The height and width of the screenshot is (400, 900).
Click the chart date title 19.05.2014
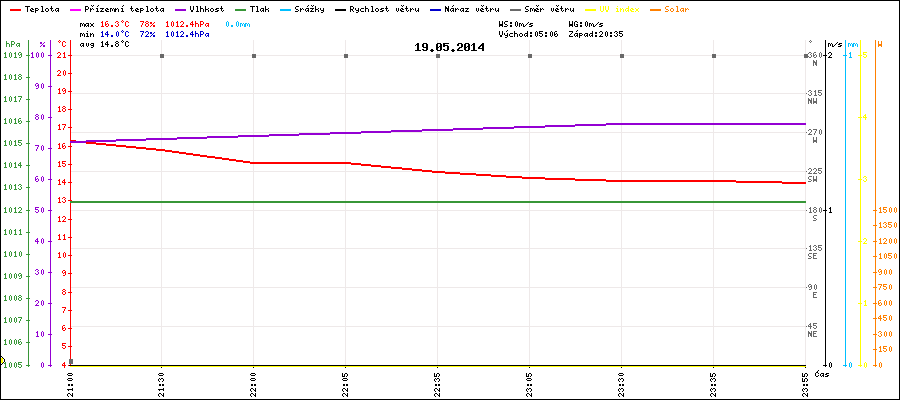(x=449, y=47)
